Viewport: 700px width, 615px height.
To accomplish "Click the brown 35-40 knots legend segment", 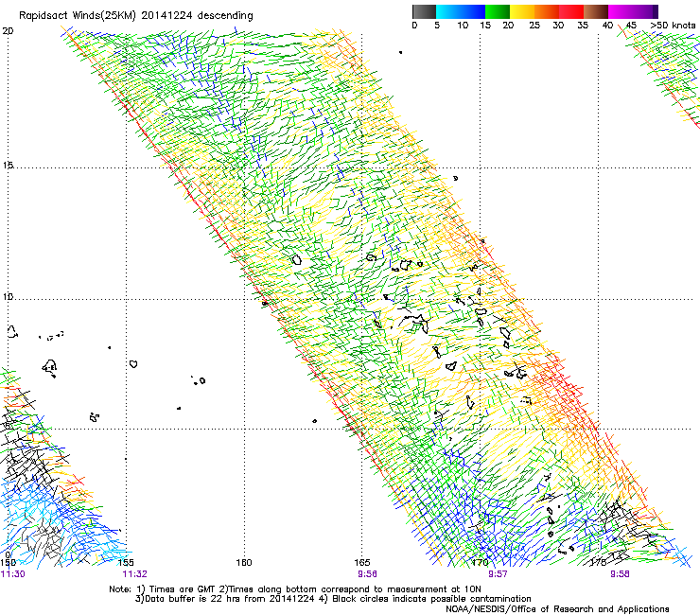I will pos(596,11).
